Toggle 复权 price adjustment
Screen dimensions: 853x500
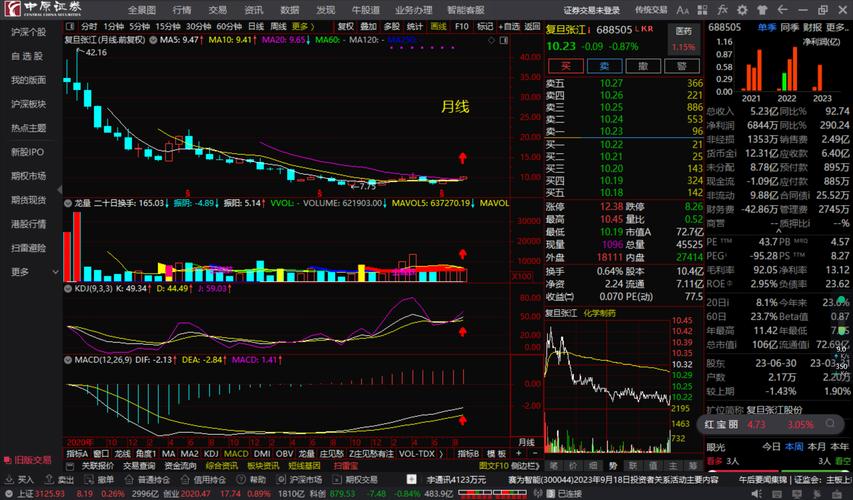tap(345, 26)
